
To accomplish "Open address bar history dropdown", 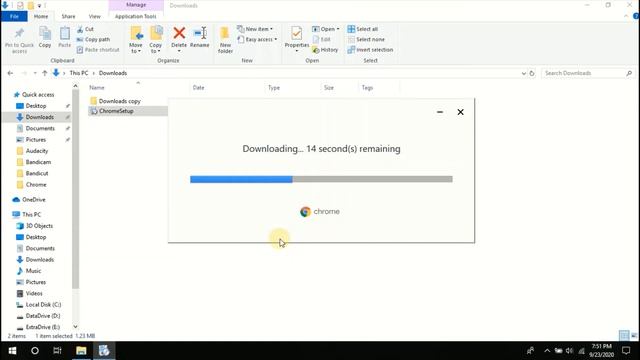I will coord(524,73).
